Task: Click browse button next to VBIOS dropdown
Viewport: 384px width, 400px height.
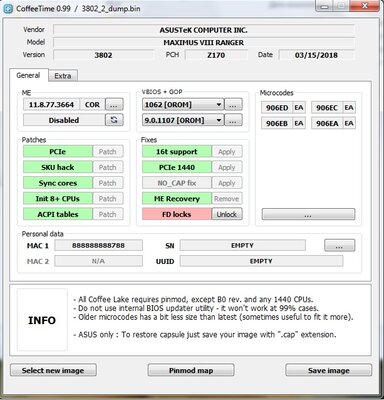Action: 233,105
